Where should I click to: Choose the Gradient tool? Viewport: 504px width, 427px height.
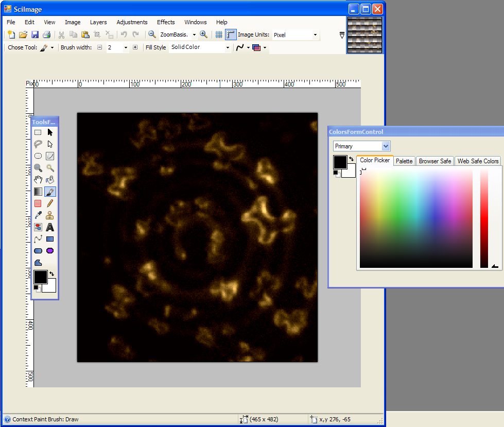[x=38, y=192]
